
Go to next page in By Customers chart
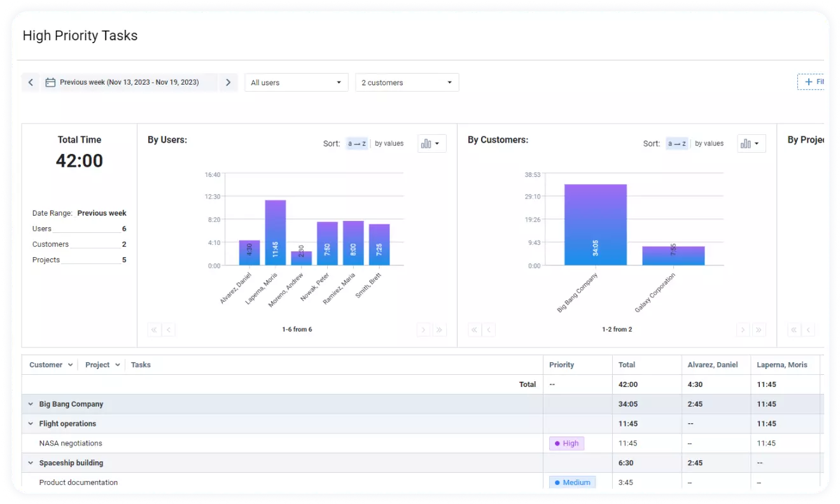pos(743,330)
